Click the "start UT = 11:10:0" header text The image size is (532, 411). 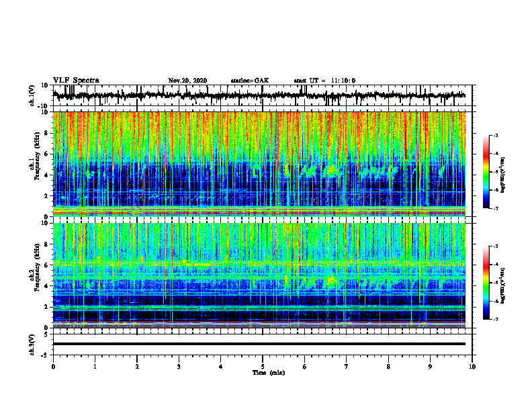[324, 81]
